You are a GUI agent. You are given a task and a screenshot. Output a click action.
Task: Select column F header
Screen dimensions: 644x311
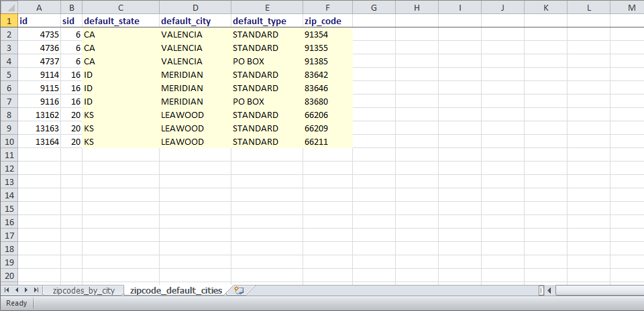pyautogui.click(x=327, y=7)
